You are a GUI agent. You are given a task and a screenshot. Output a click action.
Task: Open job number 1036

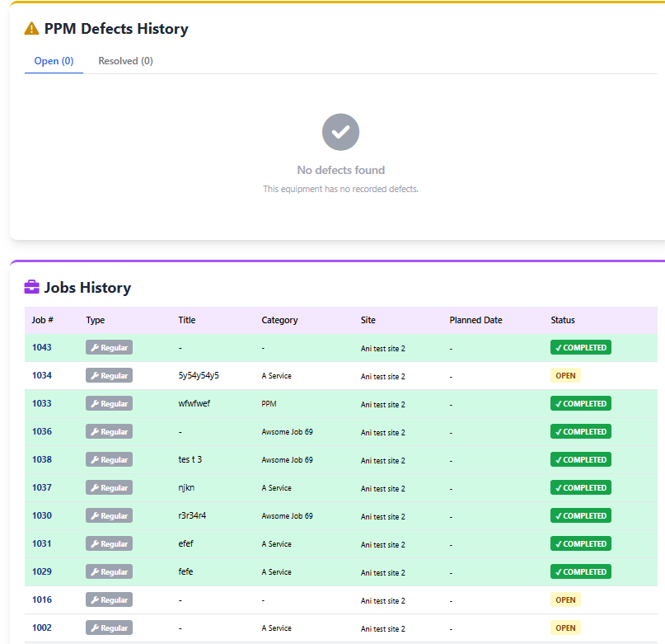(42, 431)
